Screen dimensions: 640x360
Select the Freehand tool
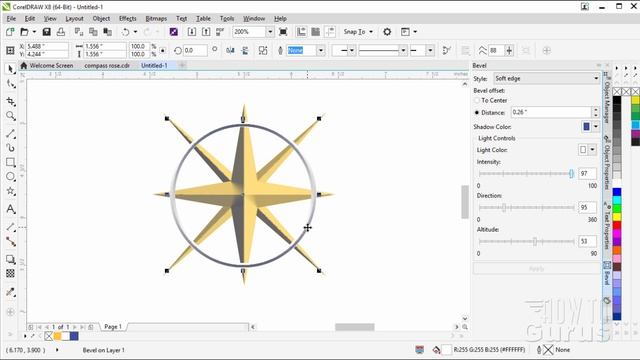(x=11, y=133)
